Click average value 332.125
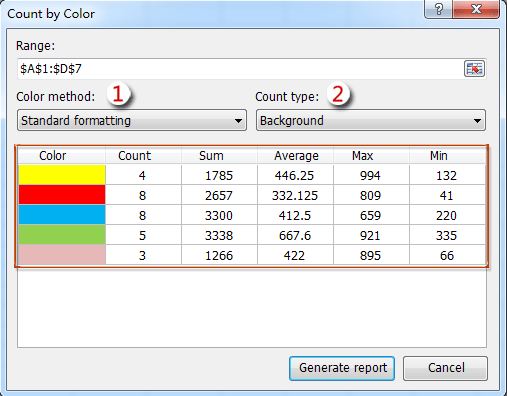Image resolution: width=507 pixels, height=396 pixels. pos(295,196)
